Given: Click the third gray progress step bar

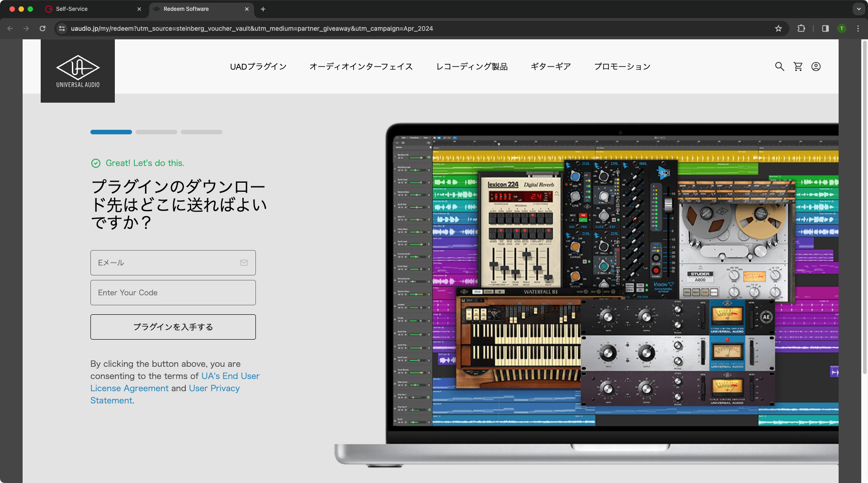Looking at the screenshot, I should (202, 132).
